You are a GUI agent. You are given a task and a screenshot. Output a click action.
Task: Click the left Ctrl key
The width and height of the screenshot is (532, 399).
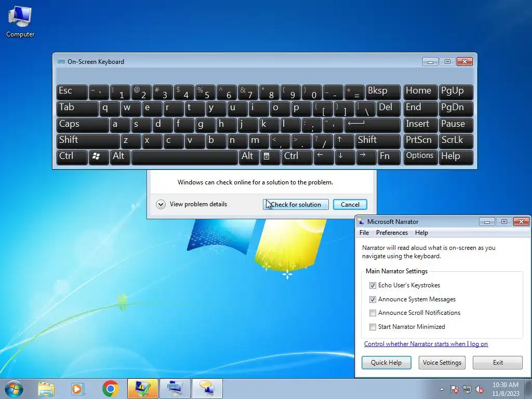click(72, 158)
